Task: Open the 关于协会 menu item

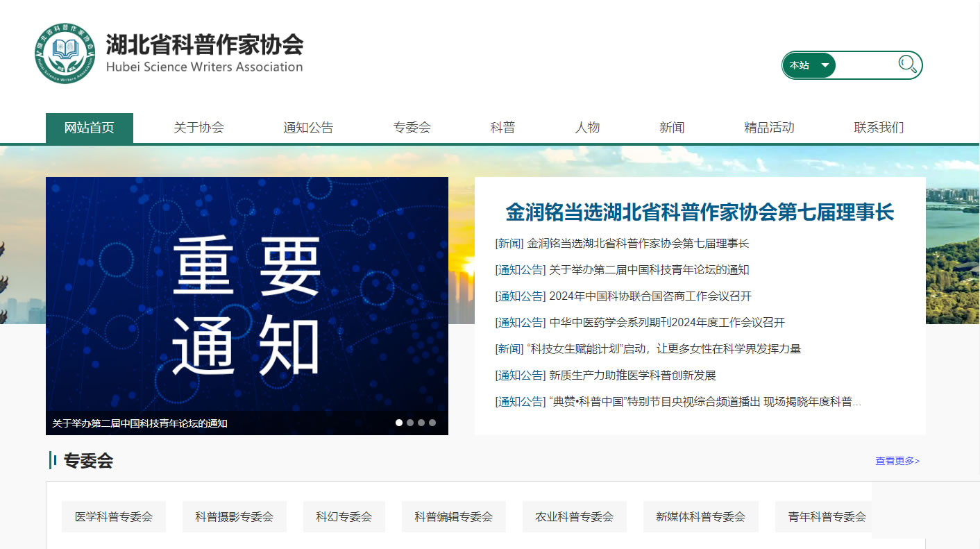Action: pos(198,128)
